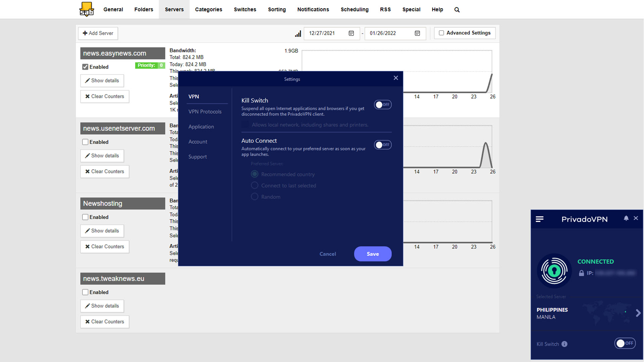Toggle the Kill Switch in the Settings dialog

click(383, 105)
